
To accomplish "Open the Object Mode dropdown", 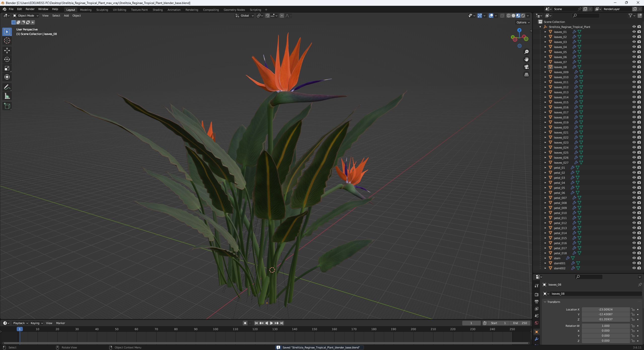I will [26, 16].
